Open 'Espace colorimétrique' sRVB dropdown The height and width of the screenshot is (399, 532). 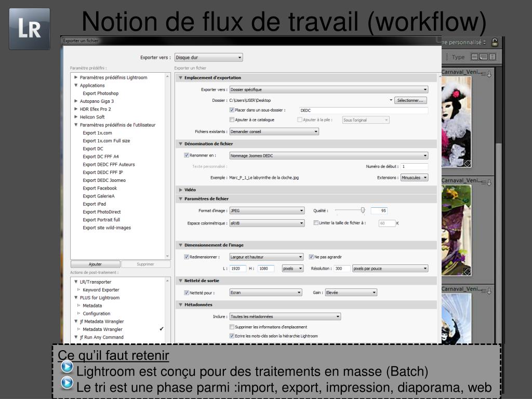coord(267,223)
